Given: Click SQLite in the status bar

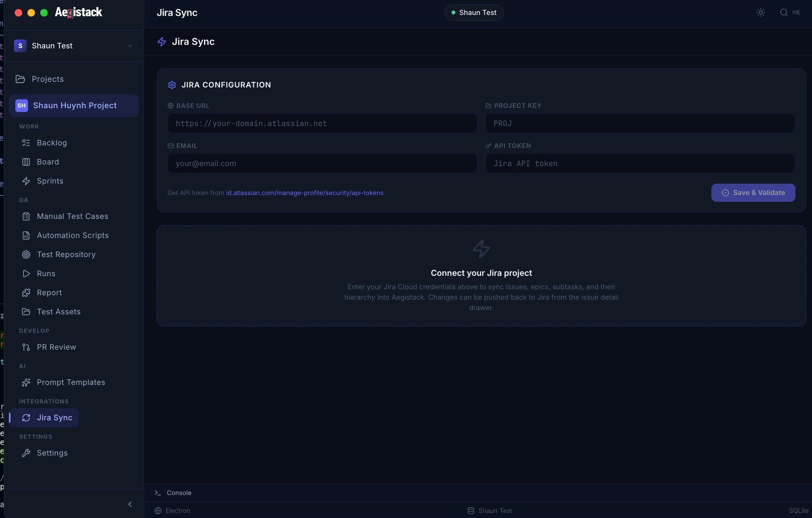Looking at the screenshot, I should pyautogui.click(x=798, y=510).
